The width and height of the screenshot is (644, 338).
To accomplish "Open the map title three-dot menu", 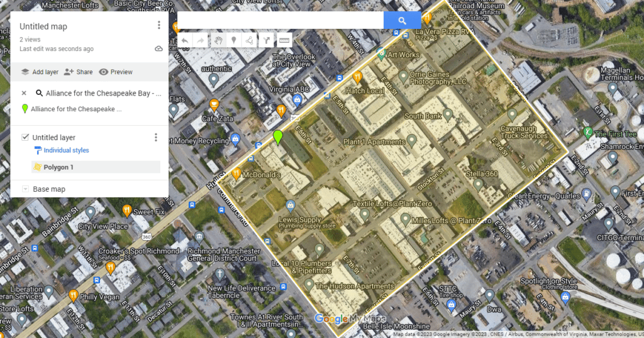I will pyautogui.click(x=158, y=26).
